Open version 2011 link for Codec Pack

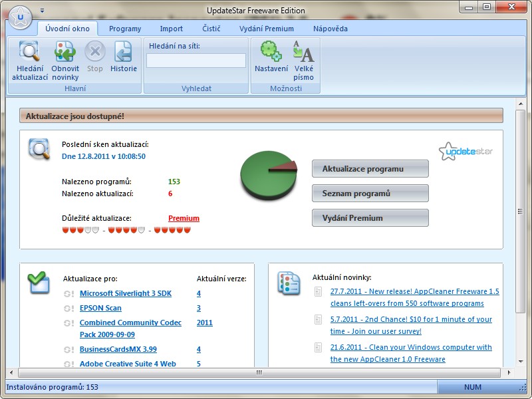click(205, 323)
